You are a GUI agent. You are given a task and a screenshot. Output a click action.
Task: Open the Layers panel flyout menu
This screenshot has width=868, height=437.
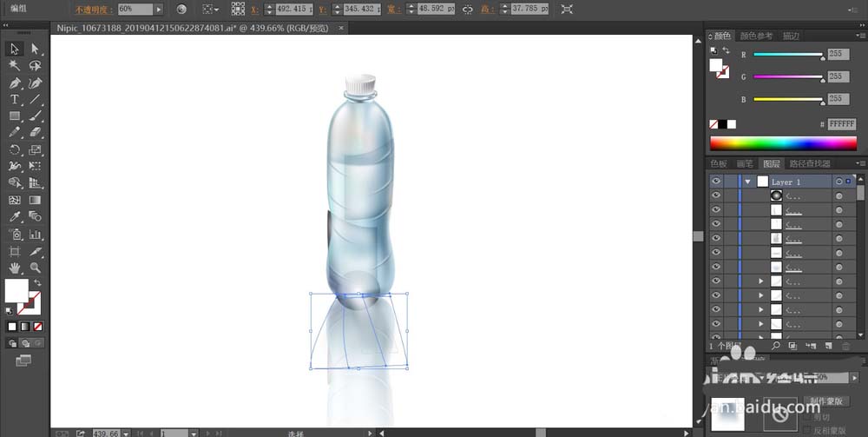tap(859, 162)
